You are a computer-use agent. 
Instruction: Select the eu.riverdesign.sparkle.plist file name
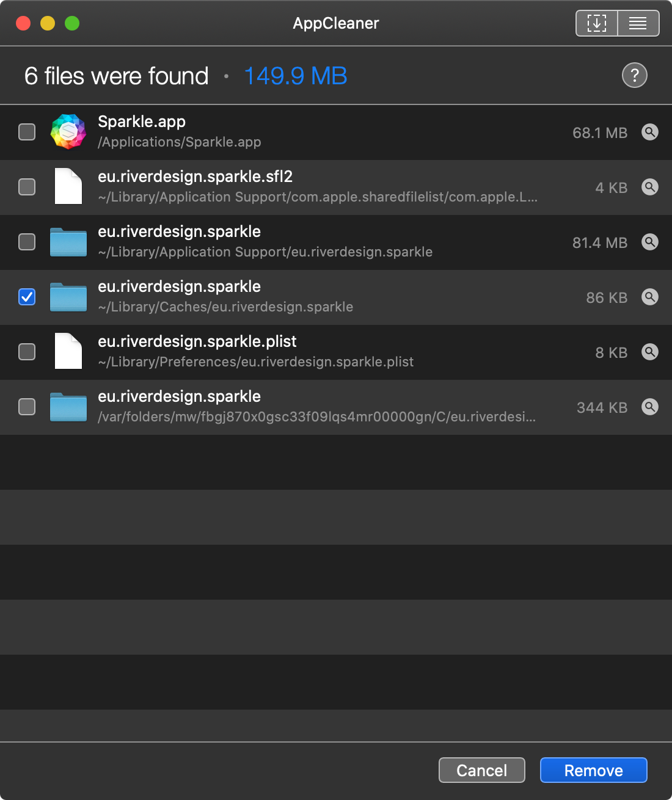tap(197, 341)
